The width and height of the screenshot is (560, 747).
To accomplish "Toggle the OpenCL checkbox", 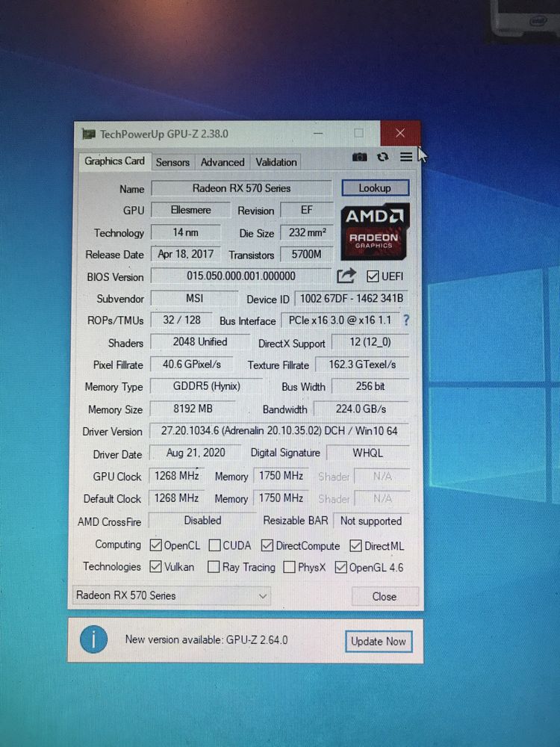I will pyautogui.click(x=156, y=545).
